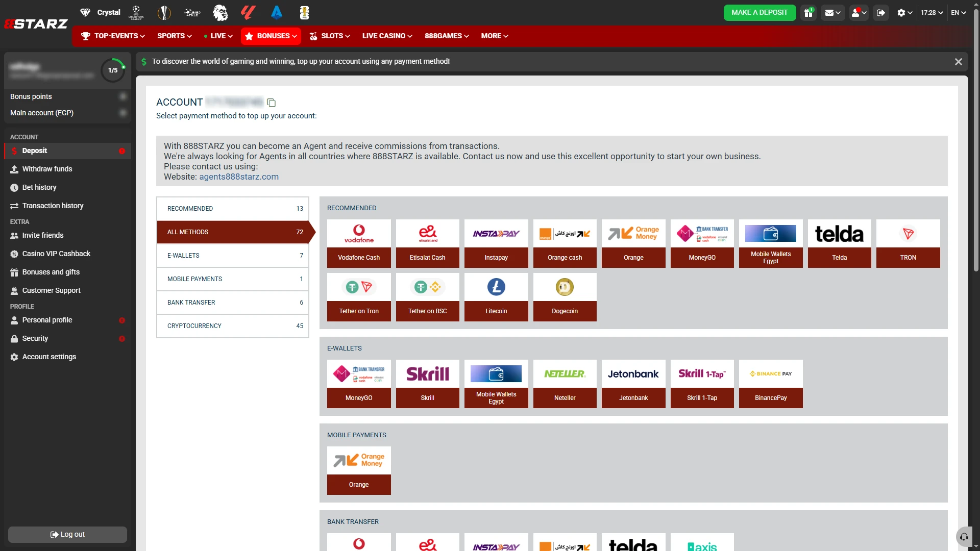This screenshot has width=980, height=551.
Task: Select MoneyGO under Recommended section
Action: point(702,244)
